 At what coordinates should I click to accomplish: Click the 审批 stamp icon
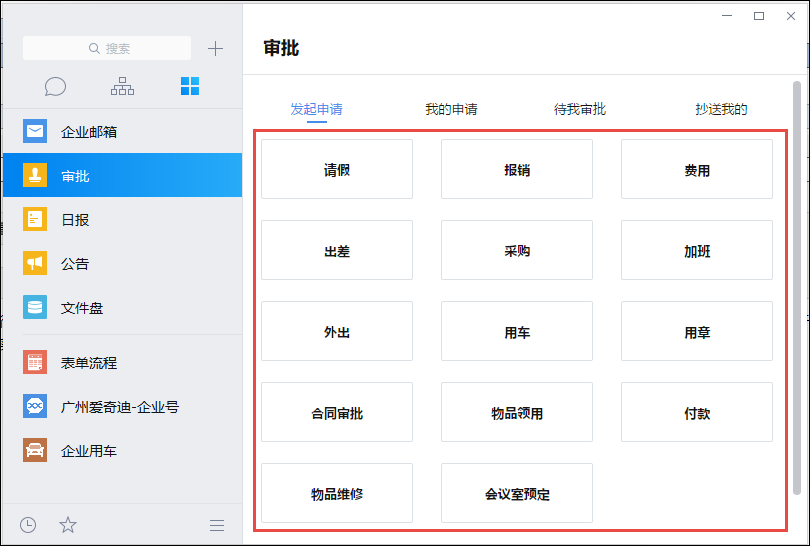[x=35, y=175]
